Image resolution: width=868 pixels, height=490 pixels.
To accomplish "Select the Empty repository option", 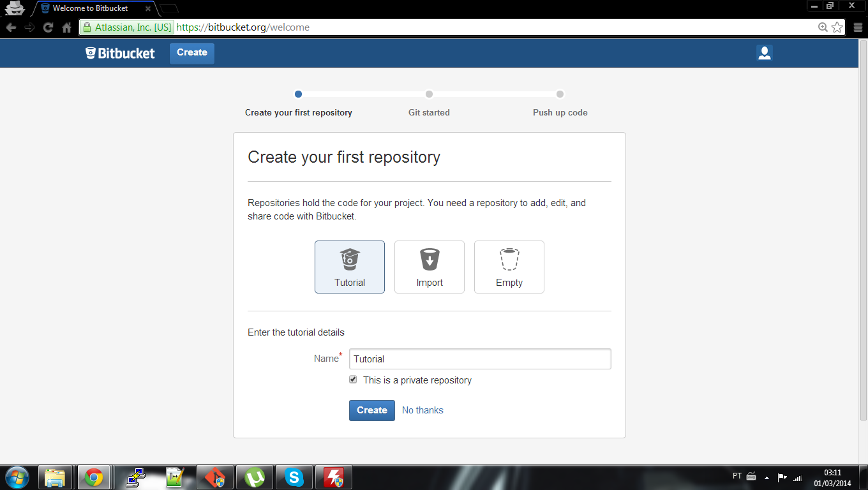I will [x=509, y=267].
